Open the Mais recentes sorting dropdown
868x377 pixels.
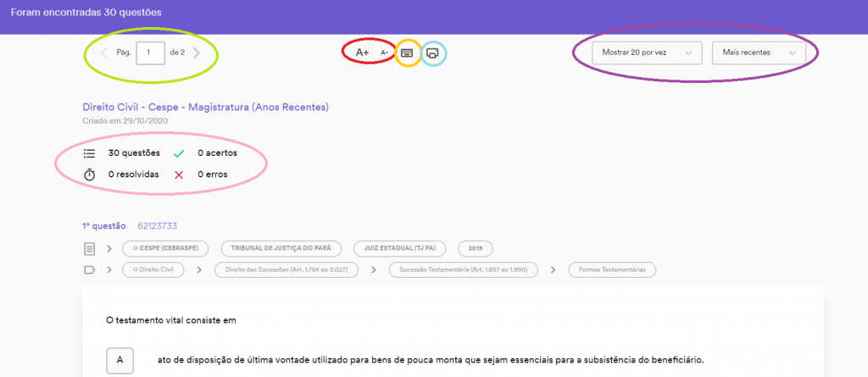pos(759,53)
